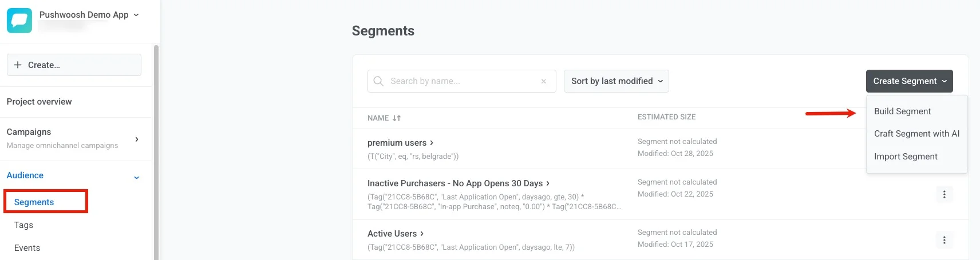Open three-dot menu for Active Users segment
Viewport: 980px width, 260px height.
coord(944,240)
